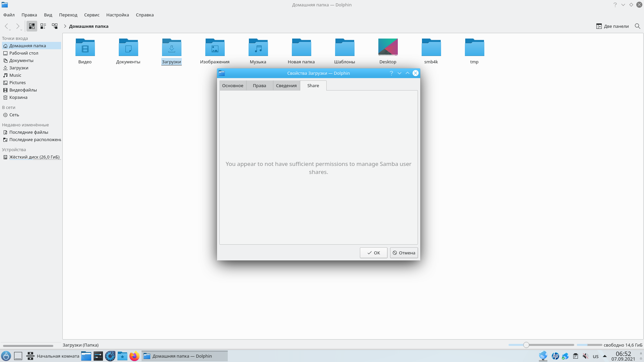Open back button history dropdown arrow
Viewport: 644px width, 362px height.
click(x=10, y=30)
